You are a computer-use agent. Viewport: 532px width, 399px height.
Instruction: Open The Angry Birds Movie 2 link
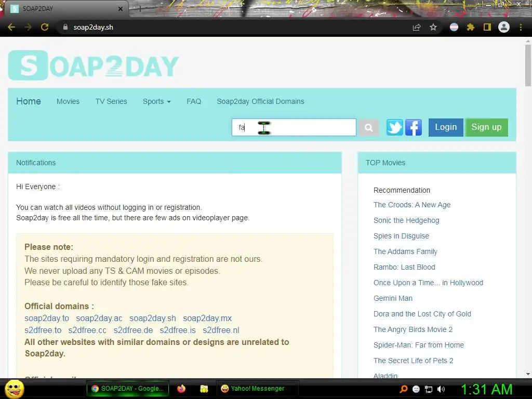413,330
